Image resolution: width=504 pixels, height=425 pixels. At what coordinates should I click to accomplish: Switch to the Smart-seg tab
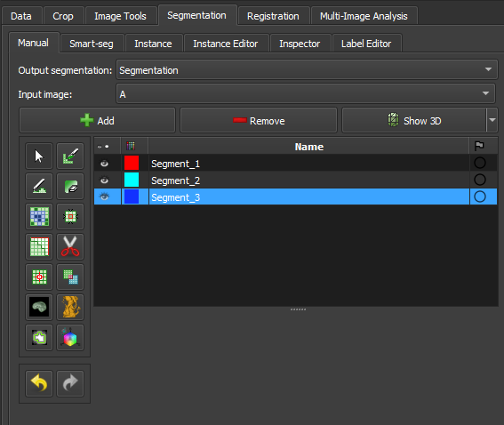coord(92,44)
